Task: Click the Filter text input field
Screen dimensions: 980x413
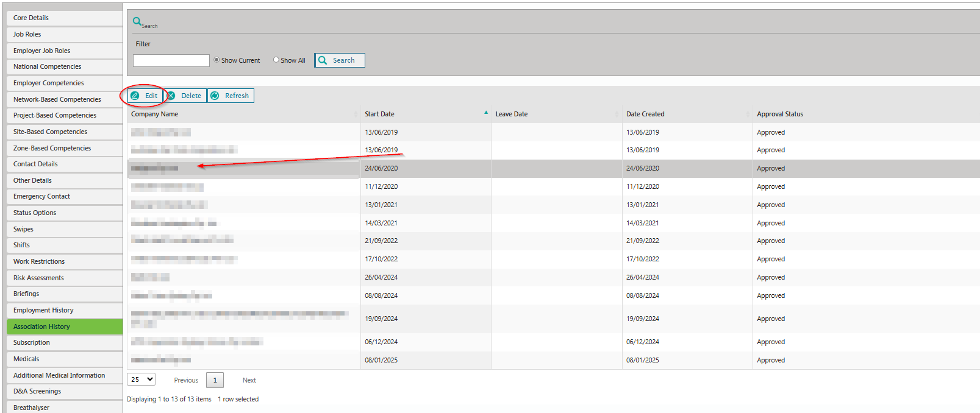Action: click(x=171, y=60)
